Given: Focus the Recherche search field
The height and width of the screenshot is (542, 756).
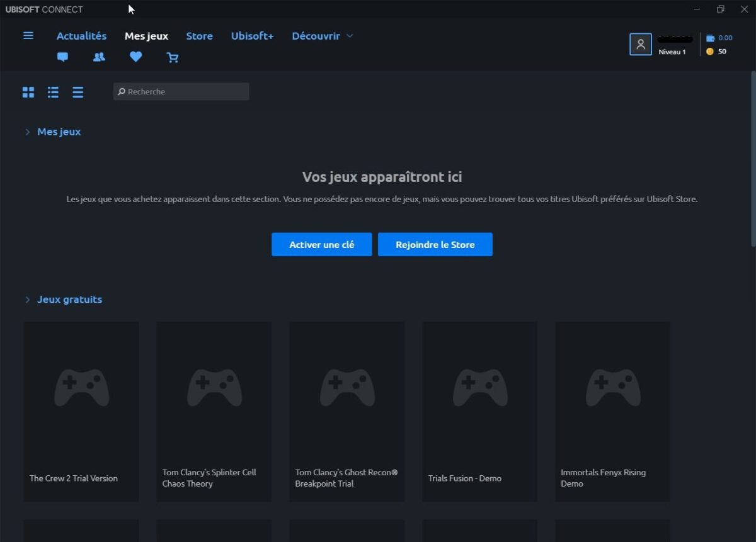Looking at the screenshot, I should (x=181, y=91).
